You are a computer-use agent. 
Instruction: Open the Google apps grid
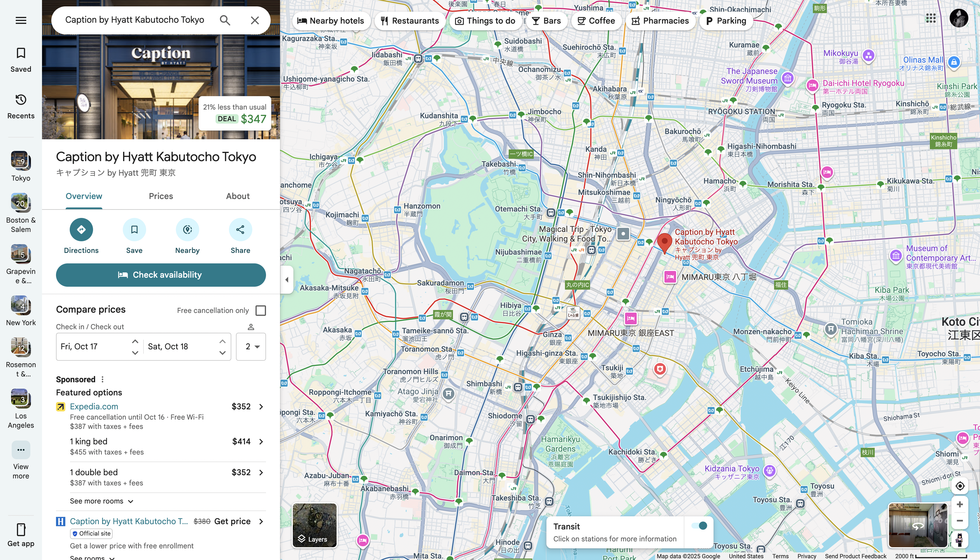[x=931, y=18]
